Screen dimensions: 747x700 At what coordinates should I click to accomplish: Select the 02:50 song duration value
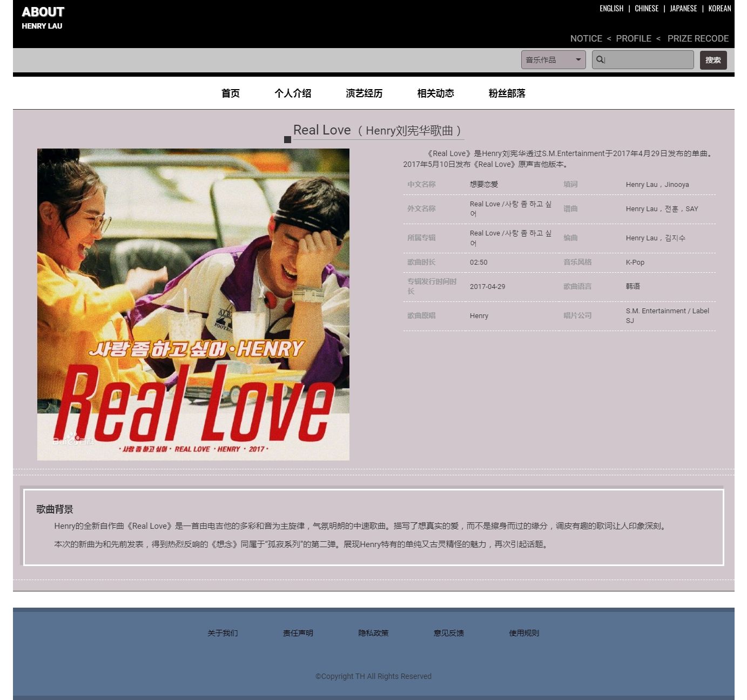click(x=479, y=262)
